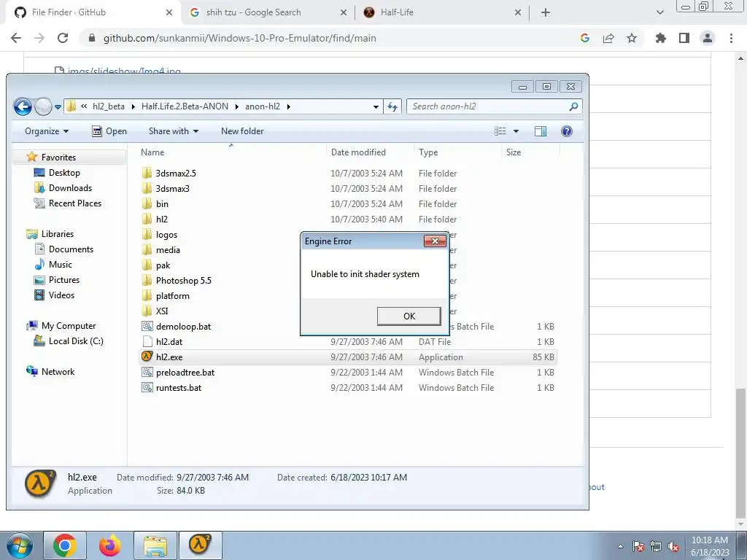The width and height of the screenshot is (747, 560).
Task: Select the pak folder
Action: [x=163, y=265]
